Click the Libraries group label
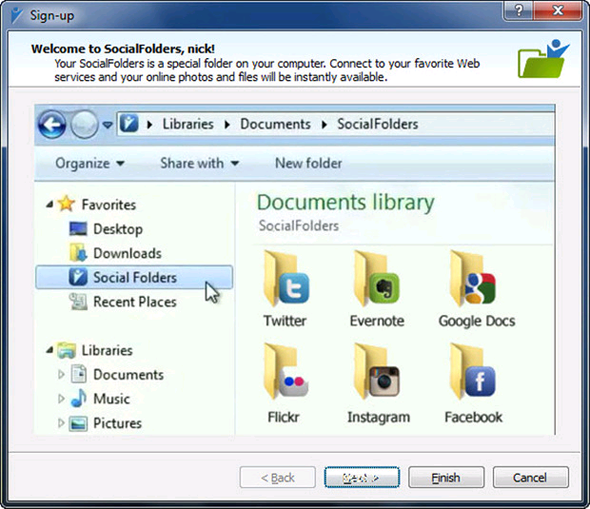The image size is (590, 509). pos(107,351)
